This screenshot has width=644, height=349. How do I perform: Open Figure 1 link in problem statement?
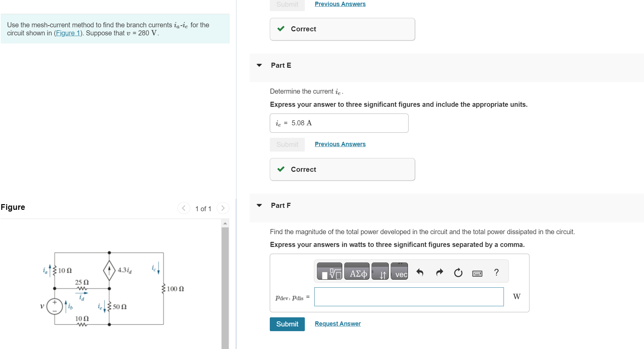pos(68,33)
